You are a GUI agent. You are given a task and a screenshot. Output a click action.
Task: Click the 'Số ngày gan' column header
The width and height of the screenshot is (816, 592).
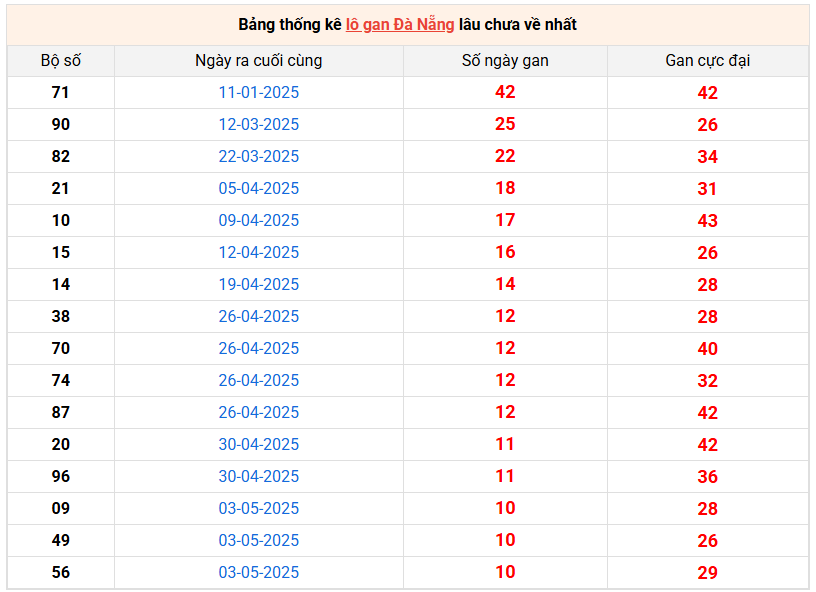[505, 60]
